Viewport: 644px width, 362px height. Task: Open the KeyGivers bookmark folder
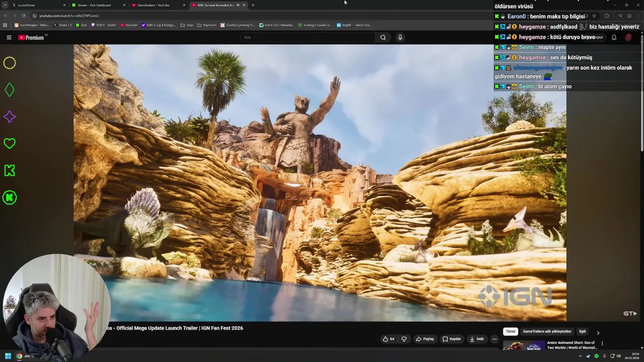click(207, 25)
